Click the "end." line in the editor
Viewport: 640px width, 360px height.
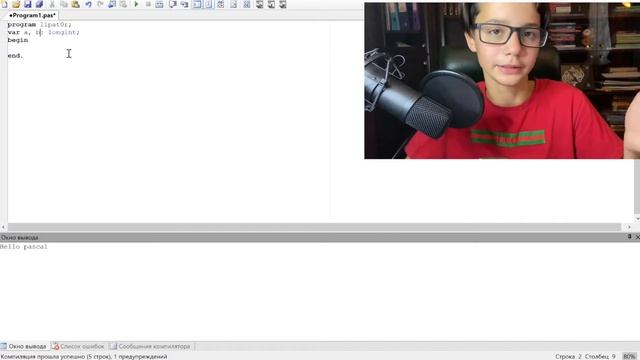16,56
